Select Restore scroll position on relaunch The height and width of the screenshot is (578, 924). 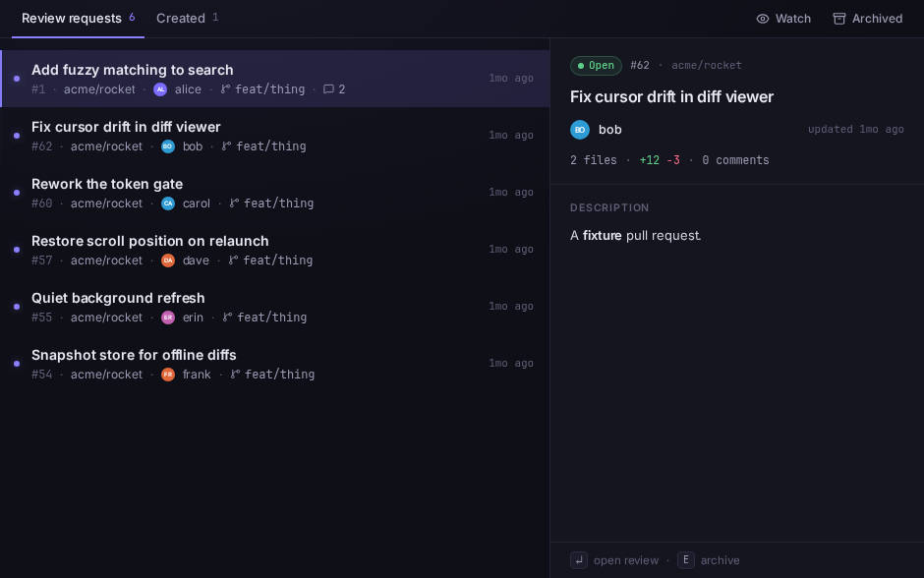tap(274, 250)
